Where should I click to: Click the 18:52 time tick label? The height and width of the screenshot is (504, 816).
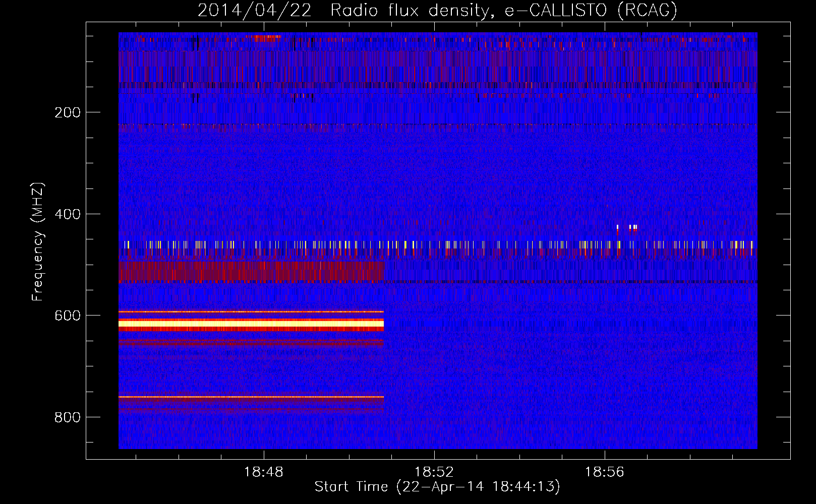click(434, 472)
